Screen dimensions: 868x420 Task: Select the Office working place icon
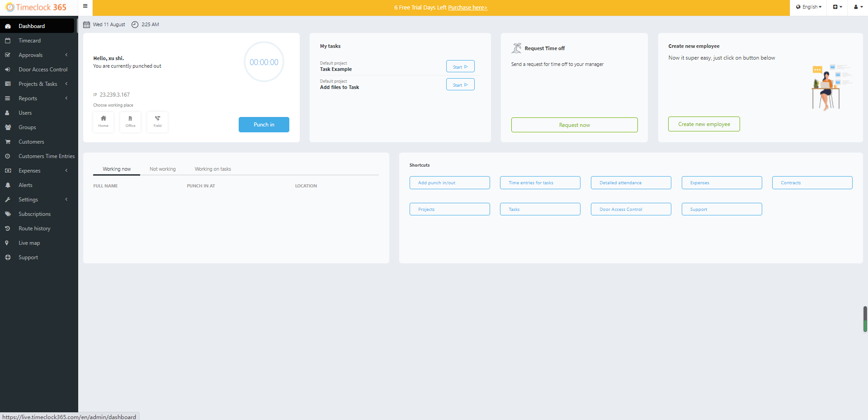coord(130,121)
